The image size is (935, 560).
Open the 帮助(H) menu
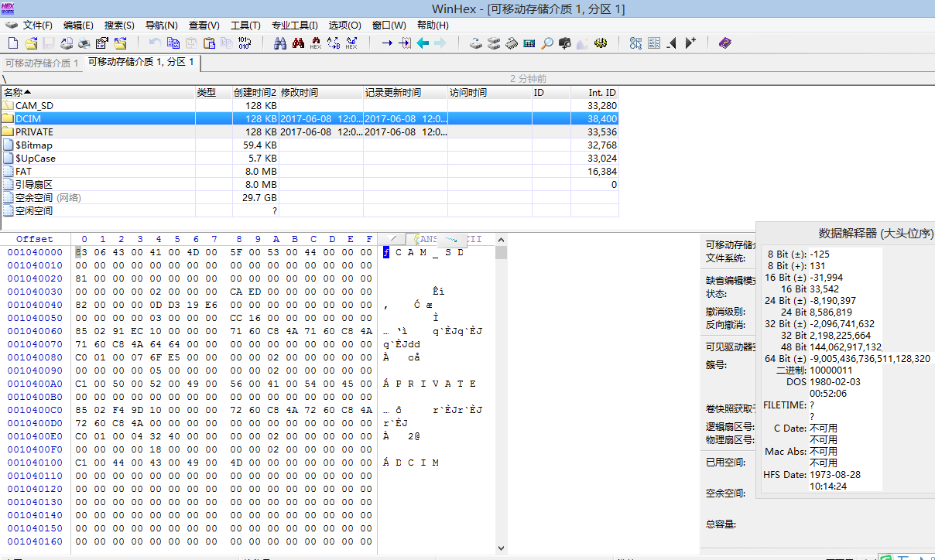433,26
